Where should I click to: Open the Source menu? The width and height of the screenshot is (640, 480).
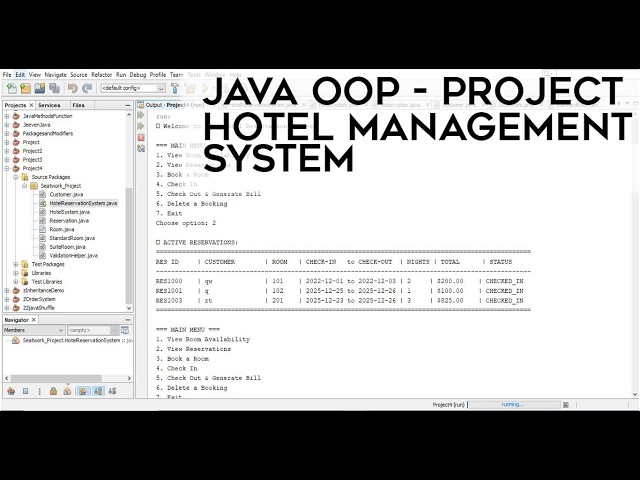click(79, 75)
